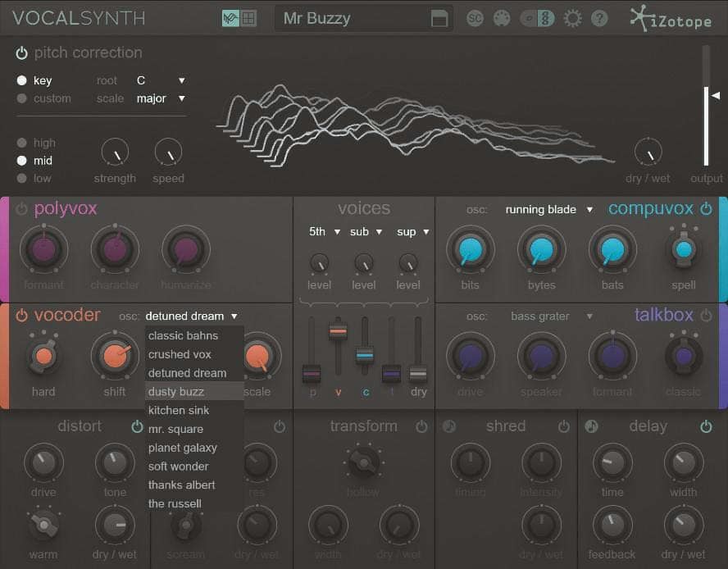Viewport: 728px width, 569px height.
Task: Select the high range radio button
Action: pyautogui.click(x=21, y=143)
